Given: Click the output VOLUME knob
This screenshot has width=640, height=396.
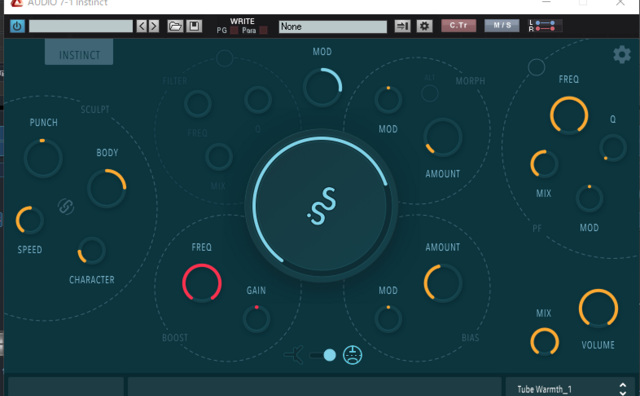Looking at the screenshot, I should (598, 308).
